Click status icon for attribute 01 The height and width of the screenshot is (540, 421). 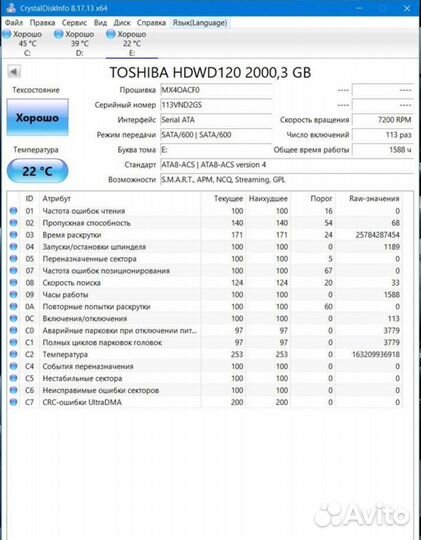[13, 211]
